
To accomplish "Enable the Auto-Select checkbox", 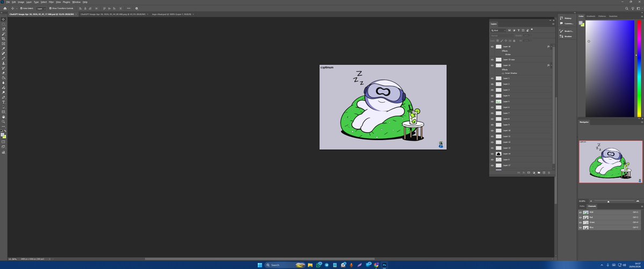I will pos(21,9).
